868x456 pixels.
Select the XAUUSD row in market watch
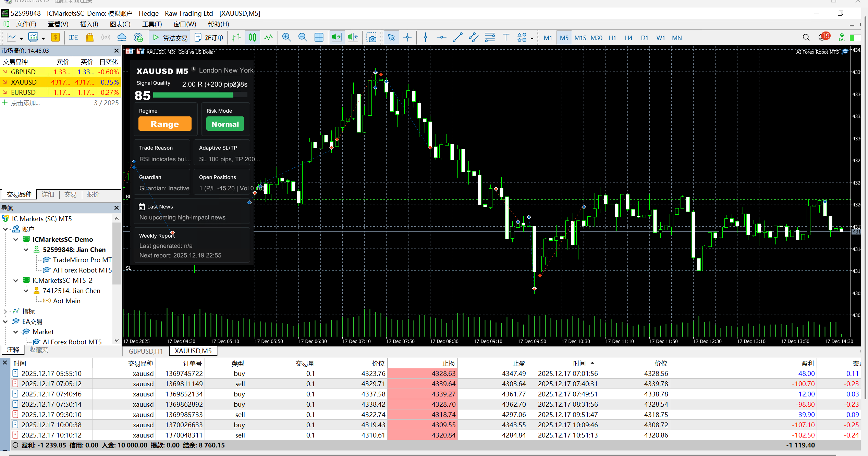pos(61,82)
